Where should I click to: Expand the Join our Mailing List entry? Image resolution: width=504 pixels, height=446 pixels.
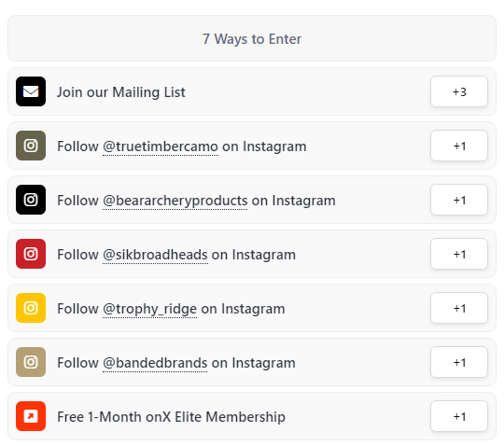pyautogui.click(x=252, y=91)
